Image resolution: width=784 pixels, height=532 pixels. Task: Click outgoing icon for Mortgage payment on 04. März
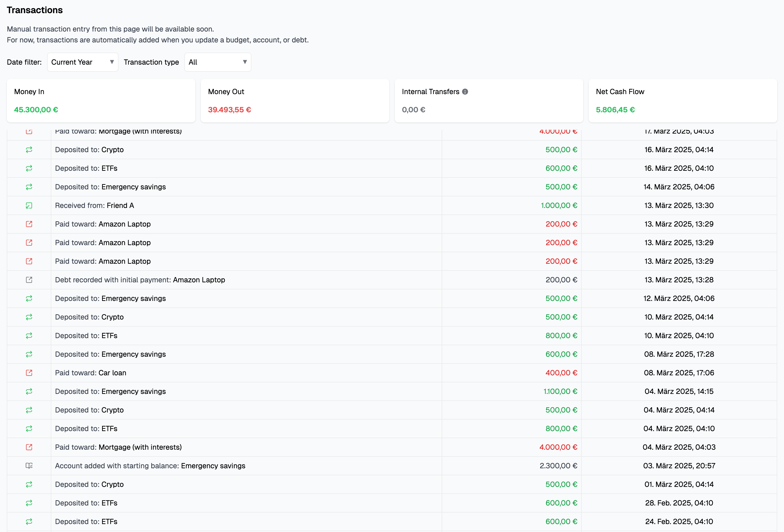pyautogui.click(x=29, y=447)
